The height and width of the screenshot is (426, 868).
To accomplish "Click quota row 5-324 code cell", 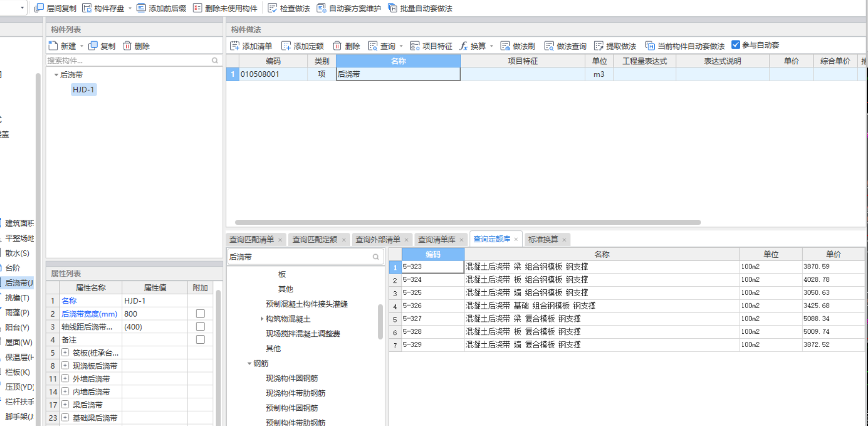I will (433, 280).
